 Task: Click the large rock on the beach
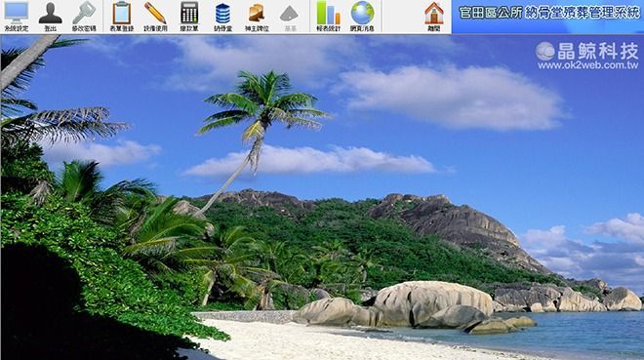[431, 303]
